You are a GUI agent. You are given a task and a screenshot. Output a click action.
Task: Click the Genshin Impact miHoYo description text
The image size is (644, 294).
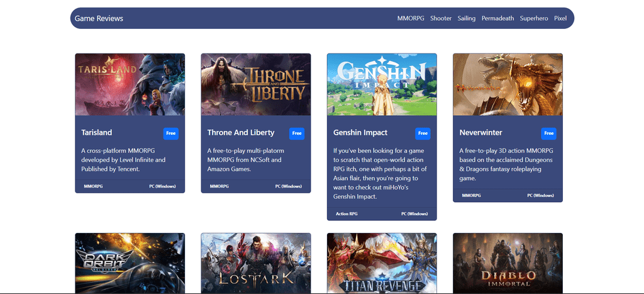(382, 174)
